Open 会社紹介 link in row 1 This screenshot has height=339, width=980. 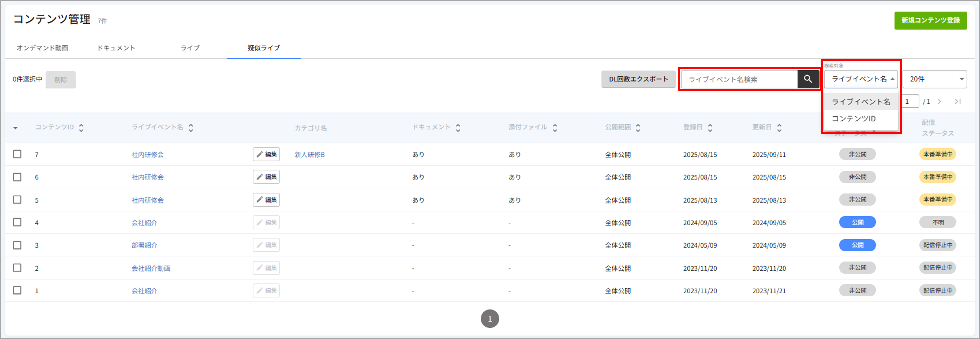click(x=145, y=291)
